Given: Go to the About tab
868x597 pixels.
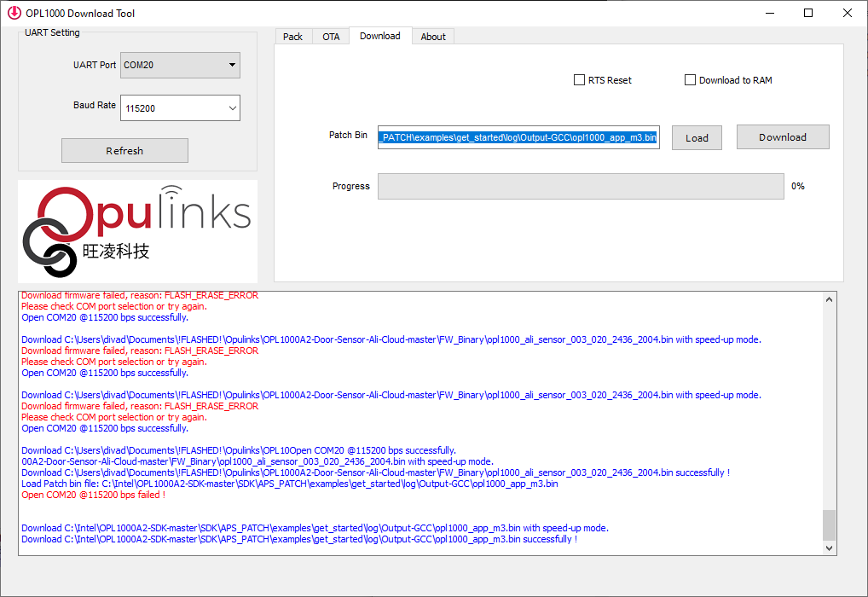Looking at the screenshot, I should (x=433, y=37).
